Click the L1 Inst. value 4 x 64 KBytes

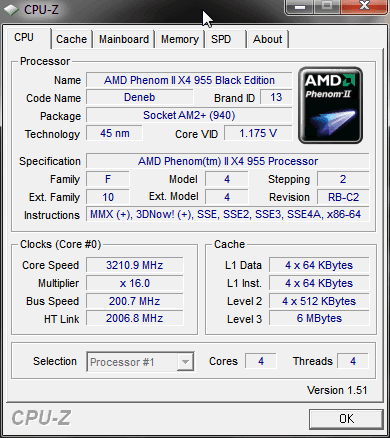(x=319, y=283)
